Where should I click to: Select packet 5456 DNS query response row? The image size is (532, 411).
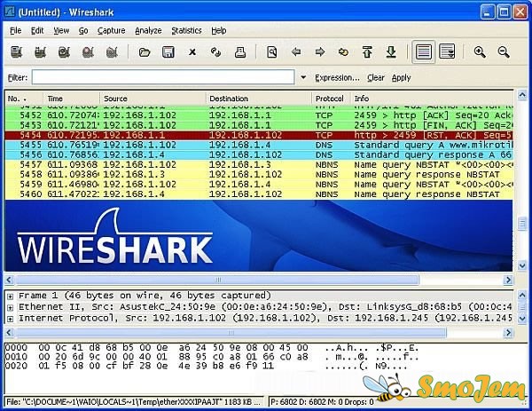[259, 154]
